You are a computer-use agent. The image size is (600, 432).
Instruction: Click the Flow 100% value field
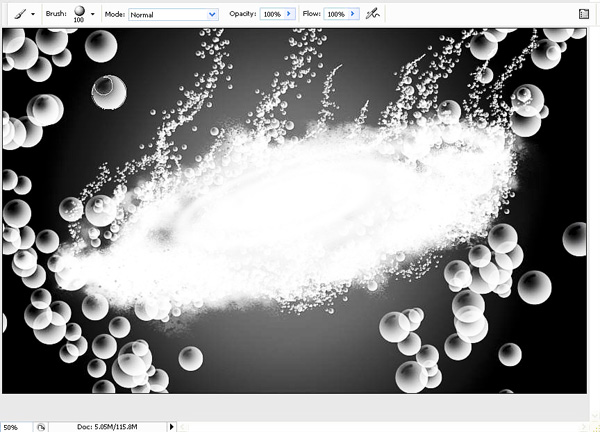[x=336, y=14]
